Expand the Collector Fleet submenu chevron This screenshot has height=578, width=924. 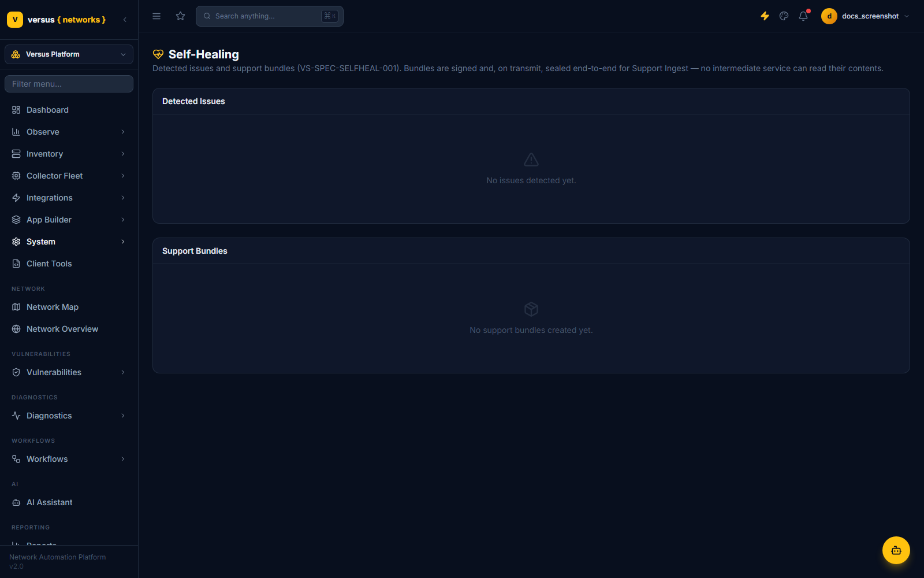point(123,176)
